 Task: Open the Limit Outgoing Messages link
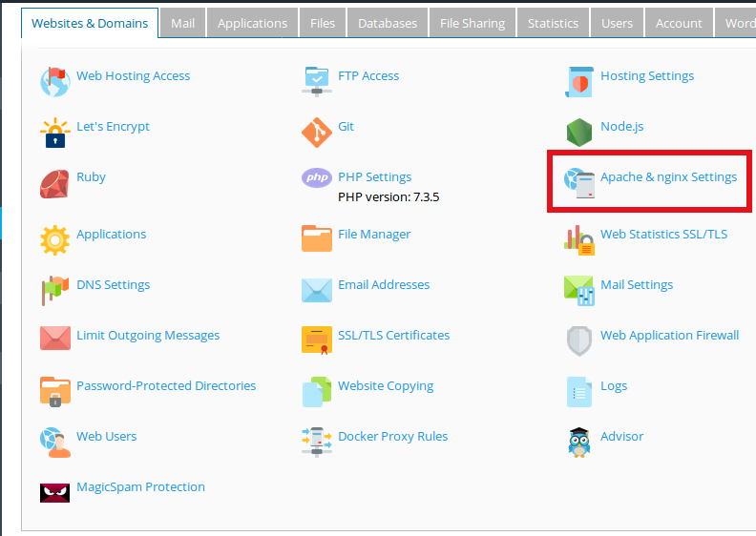click(148, 336)
